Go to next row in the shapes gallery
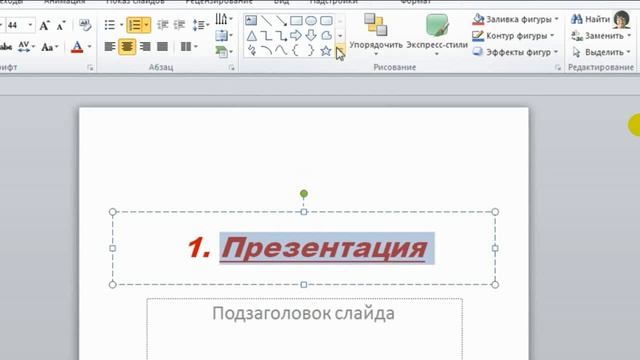Image resolution: width=640 pixels, height=360 pixels. tap(340, 36)
